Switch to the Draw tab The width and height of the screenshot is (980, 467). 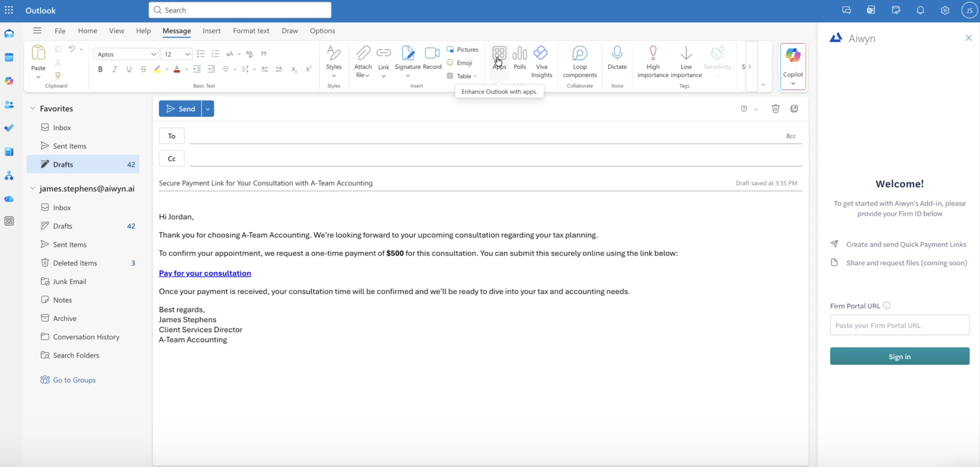(290, 30)
